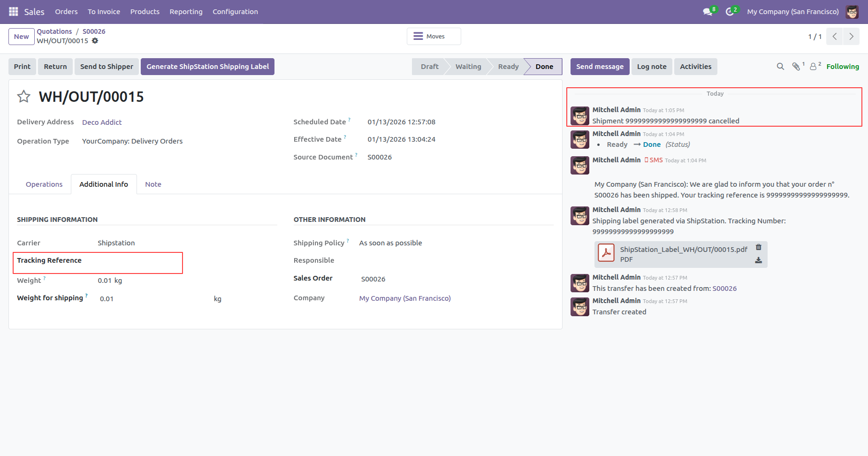Click Send to Shipper button
Screen dimensions: 868x456
click(x=107, y=67)
